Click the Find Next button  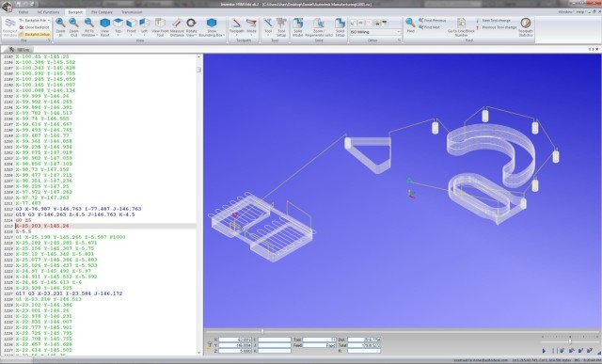[x=430, y=27]
